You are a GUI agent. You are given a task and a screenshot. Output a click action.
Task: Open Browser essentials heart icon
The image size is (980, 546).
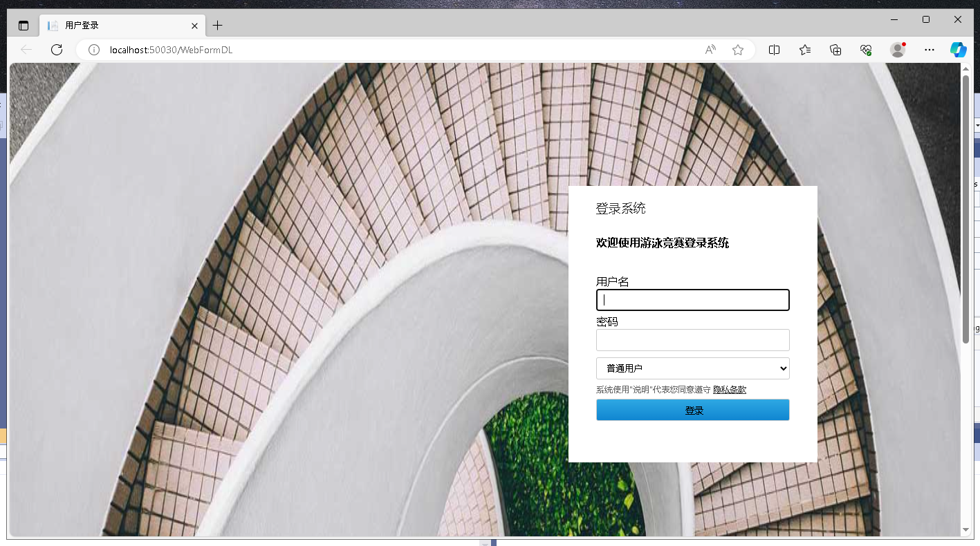(866, 50)
